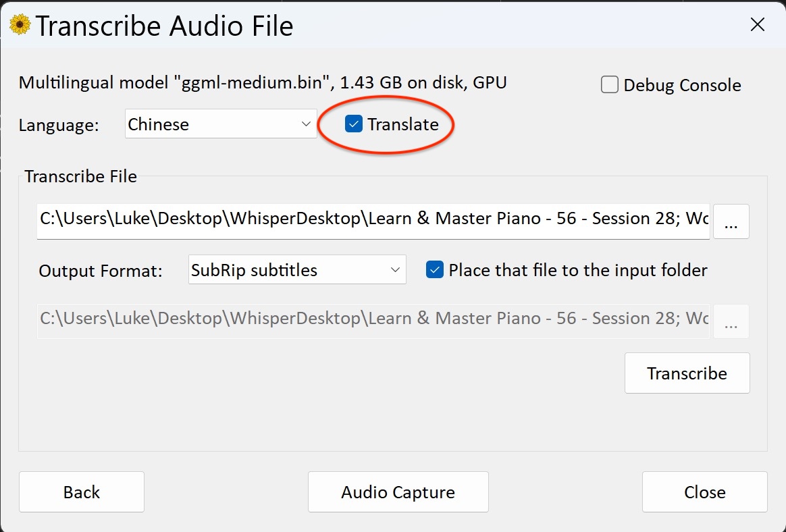This screenshot has height=532, width=786.
Task: Click the sunflower app icon in title bar
Action: pyautogui.click(x=20, y=26)
